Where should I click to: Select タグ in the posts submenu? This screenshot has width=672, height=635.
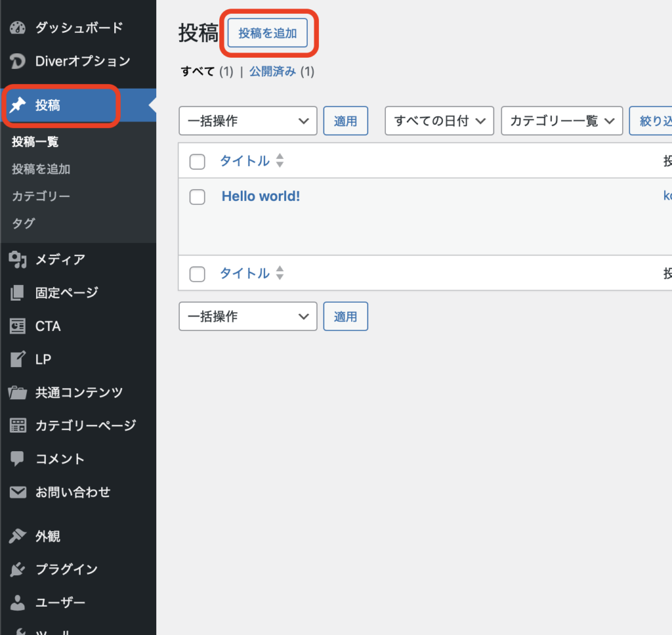tap(24, 223)
